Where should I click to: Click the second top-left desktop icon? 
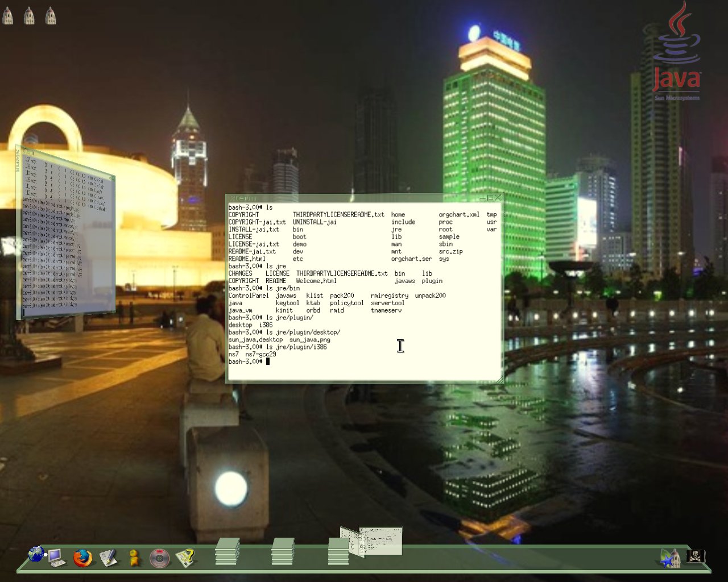(x=29, y=15)
